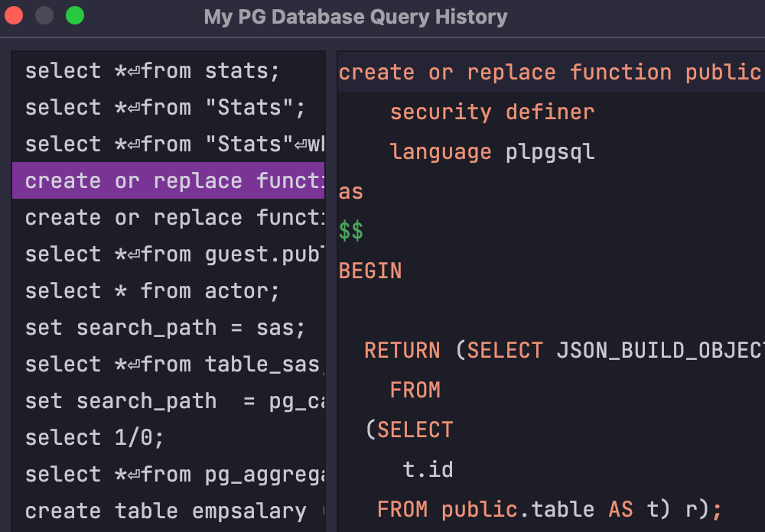
Task: Choose the 'select 1/0;' history entry
Action: click(x=95, y=438)
